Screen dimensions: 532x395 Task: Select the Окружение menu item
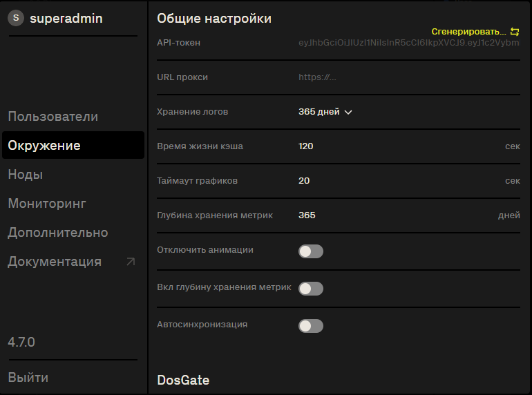73,145
